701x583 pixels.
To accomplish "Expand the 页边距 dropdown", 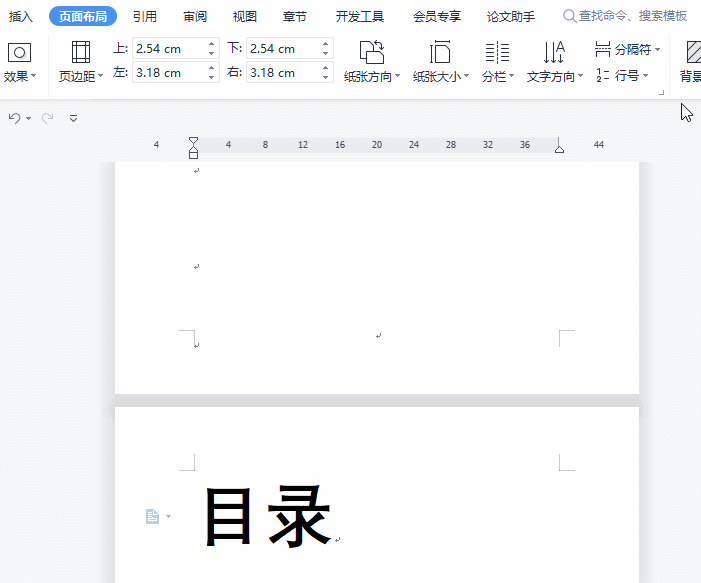I will pyautogui.click(x=101, y=76).
